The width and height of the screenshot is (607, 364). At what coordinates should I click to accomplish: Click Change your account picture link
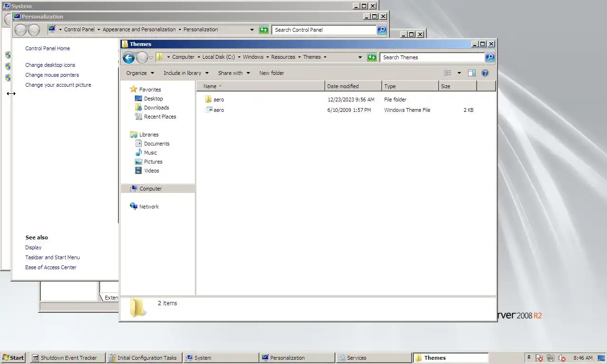pos(58,85)
